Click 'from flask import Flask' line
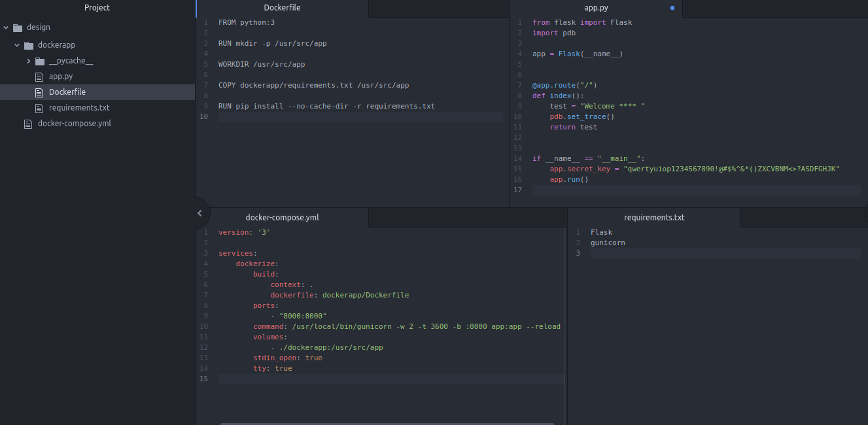 pos(582,22)
